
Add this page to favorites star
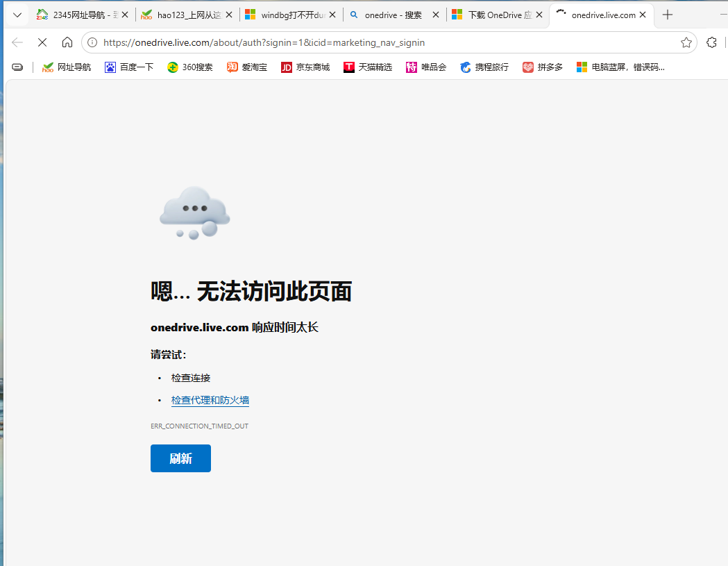pos(686,43)
